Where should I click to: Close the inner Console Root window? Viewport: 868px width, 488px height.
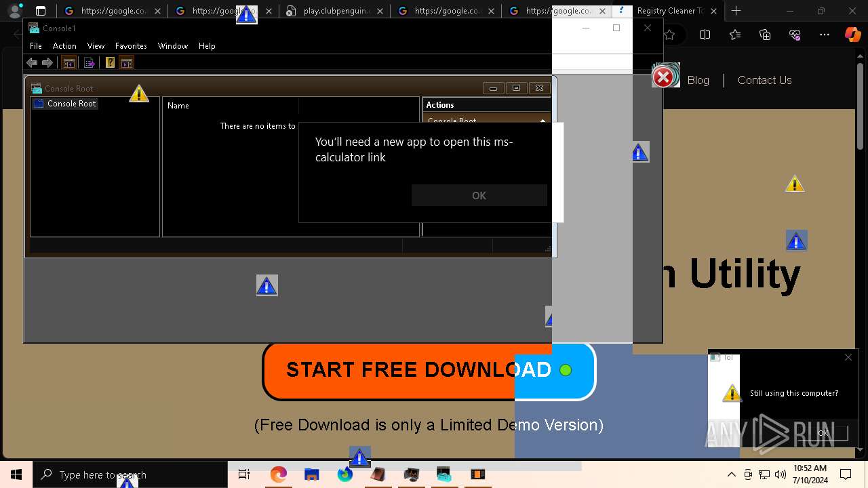(x=539, y=88)
